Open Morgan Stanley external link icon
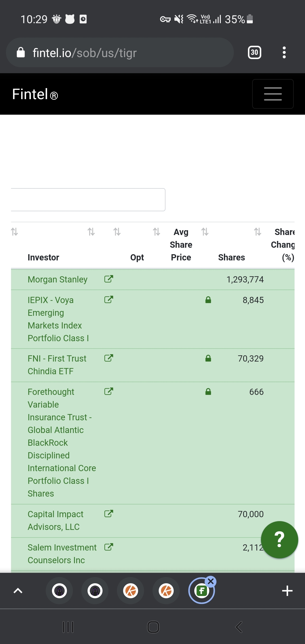The width and height of the screenshot is (305, 644). [109, 279]
